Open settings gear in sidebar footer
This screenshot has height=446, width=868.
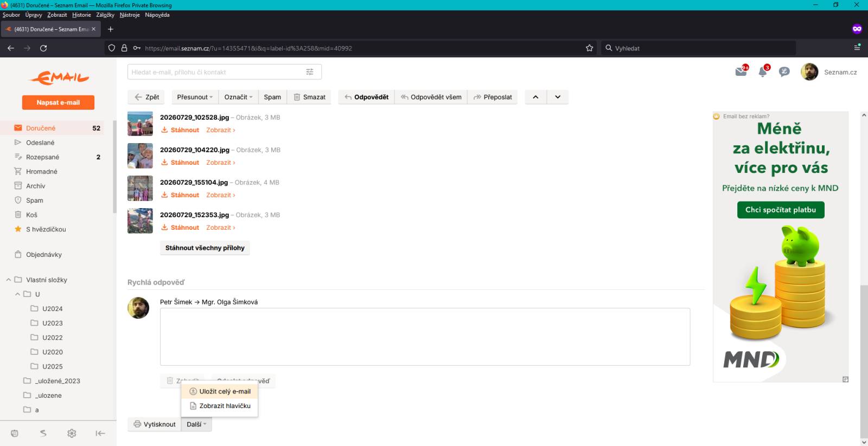tap(72, 433)
